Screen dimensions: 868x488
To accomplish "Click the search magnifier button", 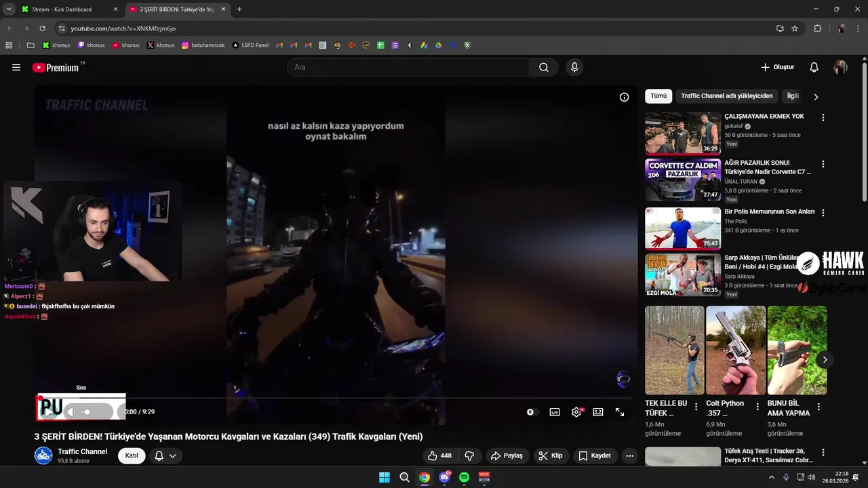I will pos(544,67).
